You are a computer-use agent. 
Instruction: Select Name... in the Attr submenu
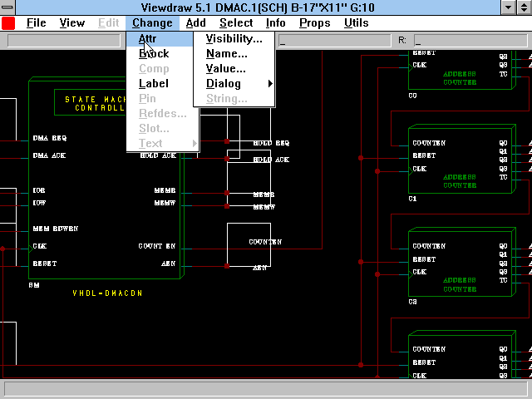(234, 53)
